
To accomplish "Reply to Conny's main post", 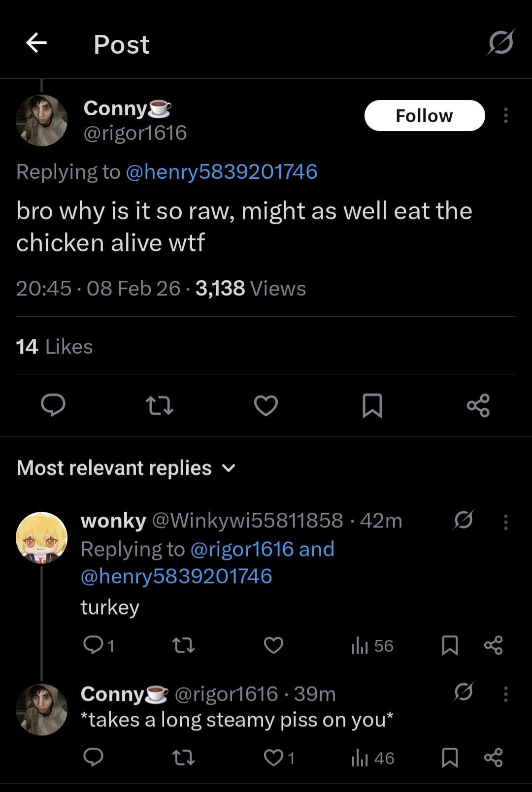I will 53,405.
